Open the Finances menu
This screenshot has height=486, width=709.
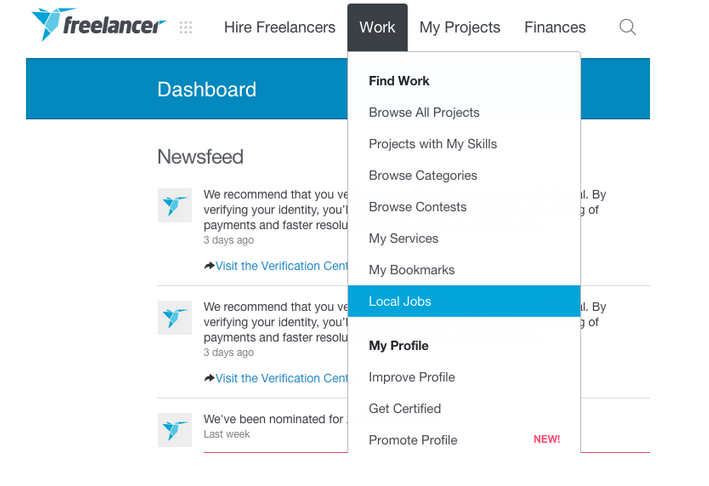[555, 28]
